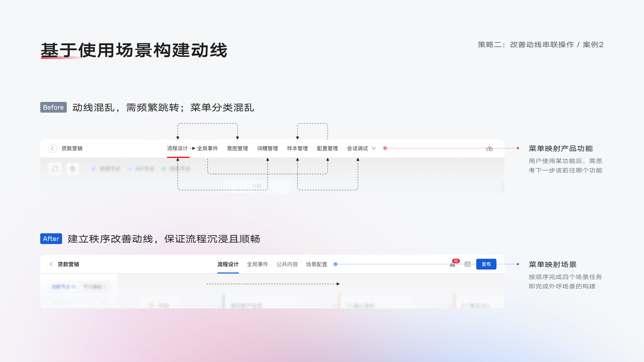This screenshot has height=362, width=644.
Task: Switch to the 词槽管理 tab
Action: point(267,148)
